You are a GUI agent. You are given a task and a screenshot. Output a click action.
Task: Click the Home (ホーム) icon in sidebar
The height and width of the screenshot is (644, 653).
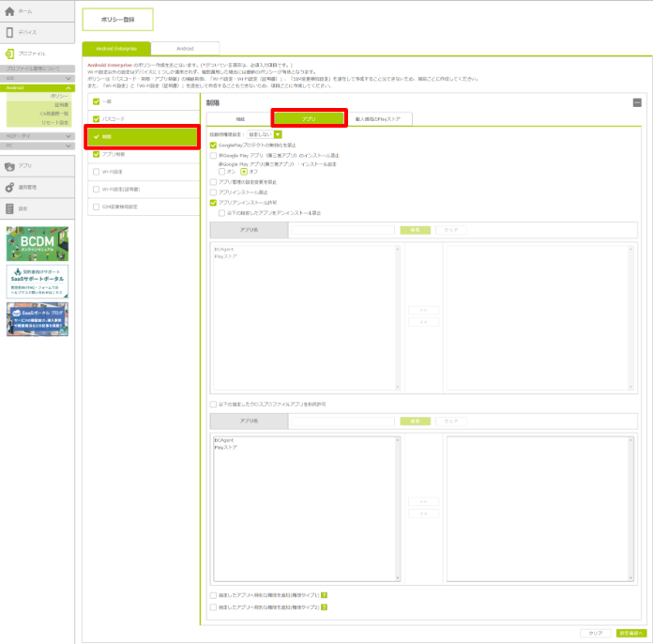9,10
